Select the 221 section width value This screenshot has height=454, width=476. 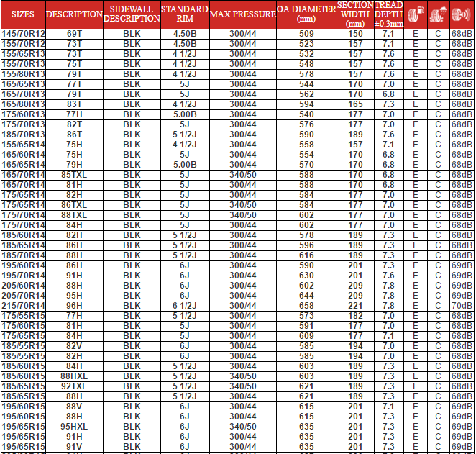pos(355,306)
